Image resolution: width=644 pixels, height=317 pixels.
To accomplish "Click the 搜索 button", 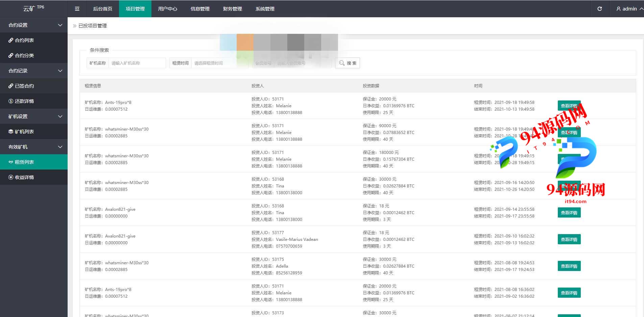I will click(348, 63).
